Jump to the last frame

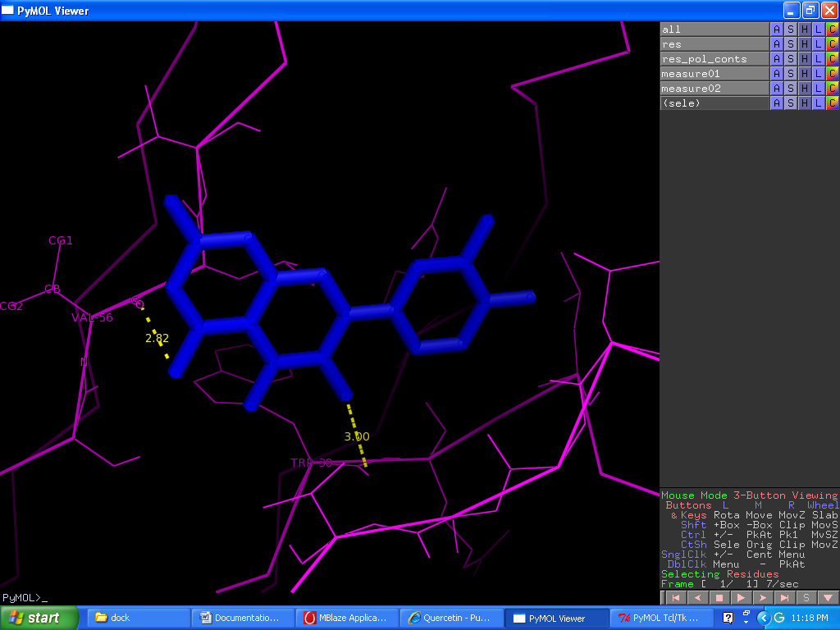point(785,598)
